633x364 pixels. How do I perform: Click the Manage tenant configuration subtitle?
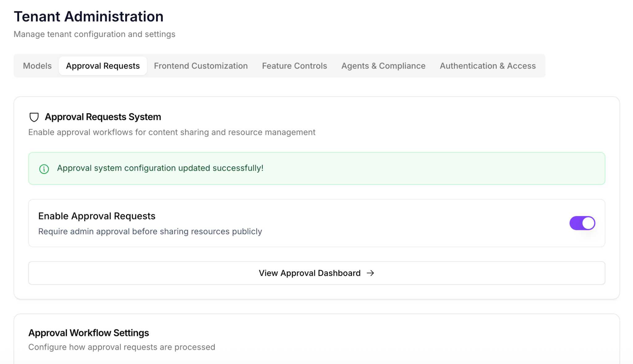coord(94,34)
